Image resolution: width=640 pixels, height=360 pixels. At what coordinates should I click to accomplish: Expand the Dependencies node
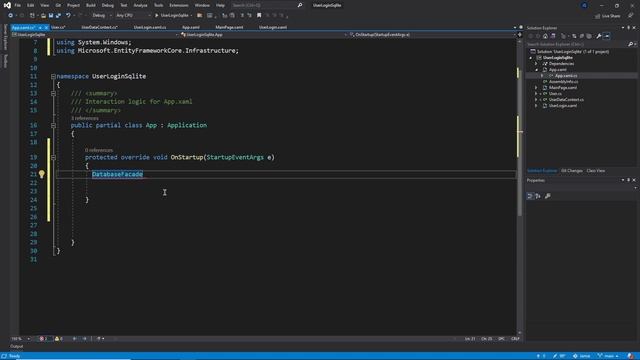(536, 64)
